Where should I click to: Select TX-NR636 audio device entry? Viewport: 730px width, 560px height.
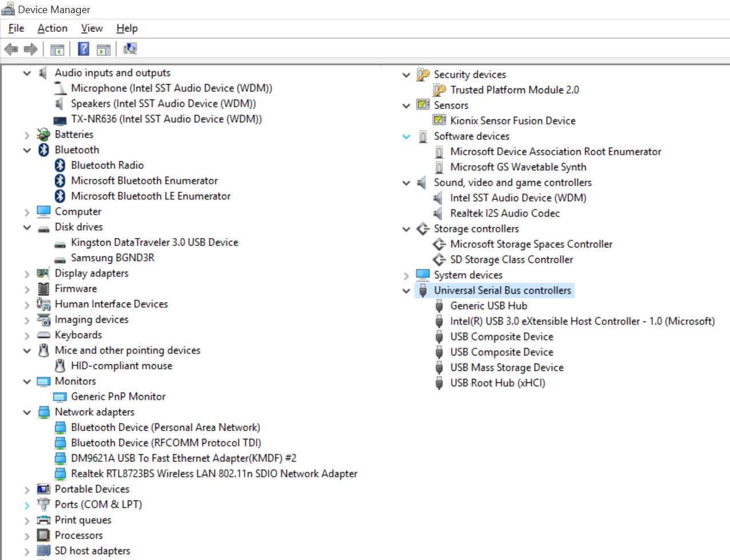[x=166, y=119]
